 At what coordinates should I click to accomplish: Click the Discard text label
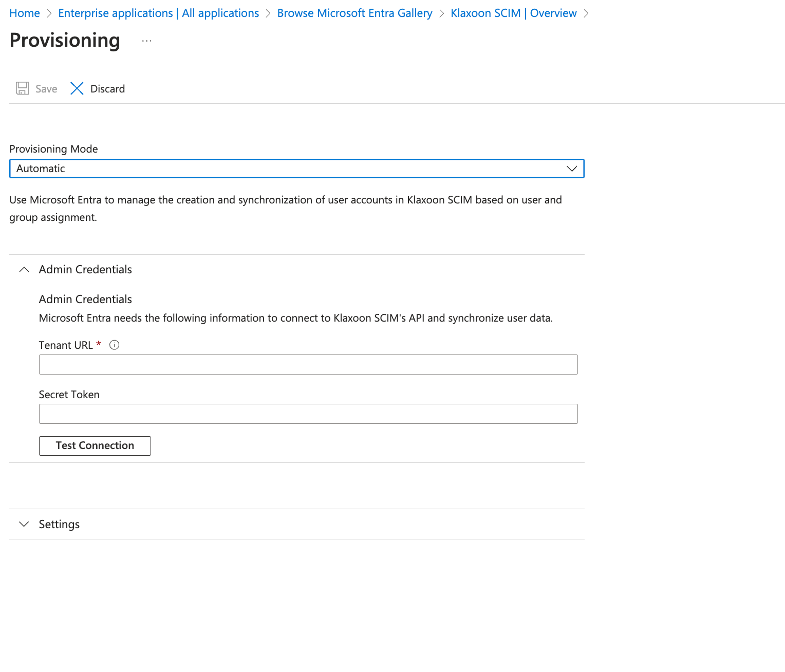(107, 89)
